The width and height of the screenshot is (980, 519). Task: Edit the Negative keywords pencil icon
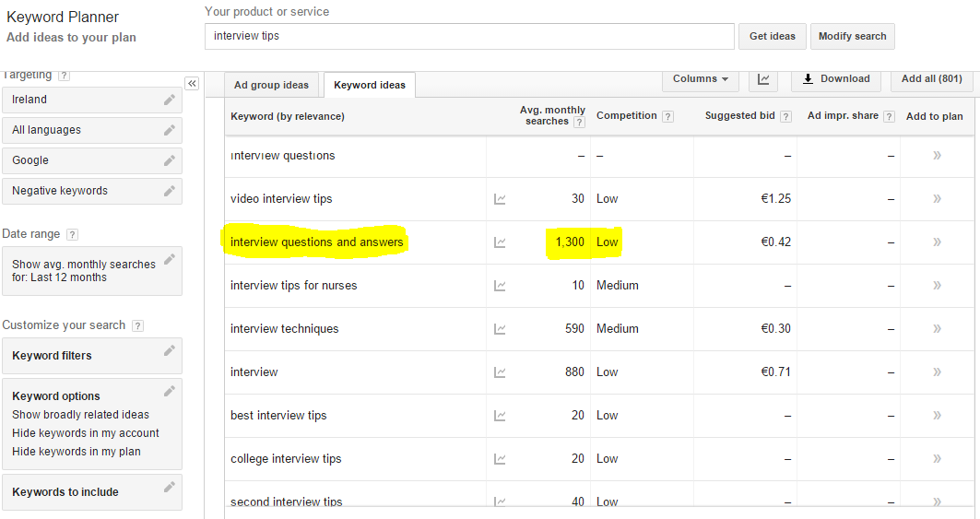(x=170, y=191)
